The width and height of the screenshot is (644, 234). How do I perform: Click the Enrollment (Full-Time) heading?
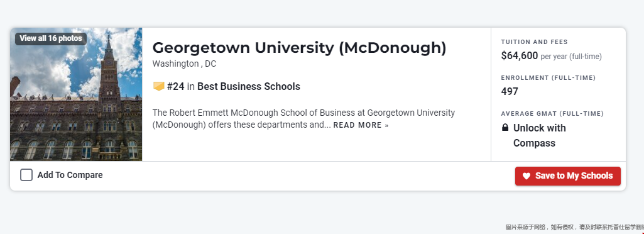(x=548, y=78)
